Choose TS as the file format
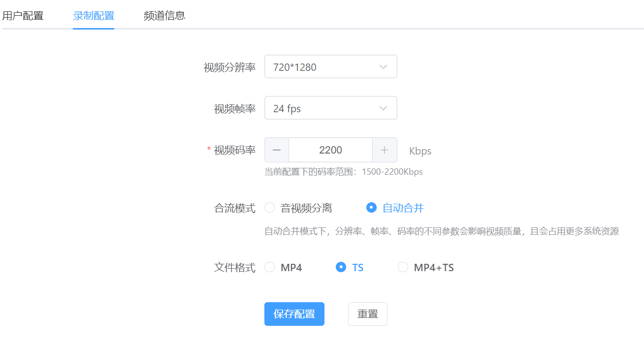The image size is (644, 346). pyautogui.click(x=341, y=267)
